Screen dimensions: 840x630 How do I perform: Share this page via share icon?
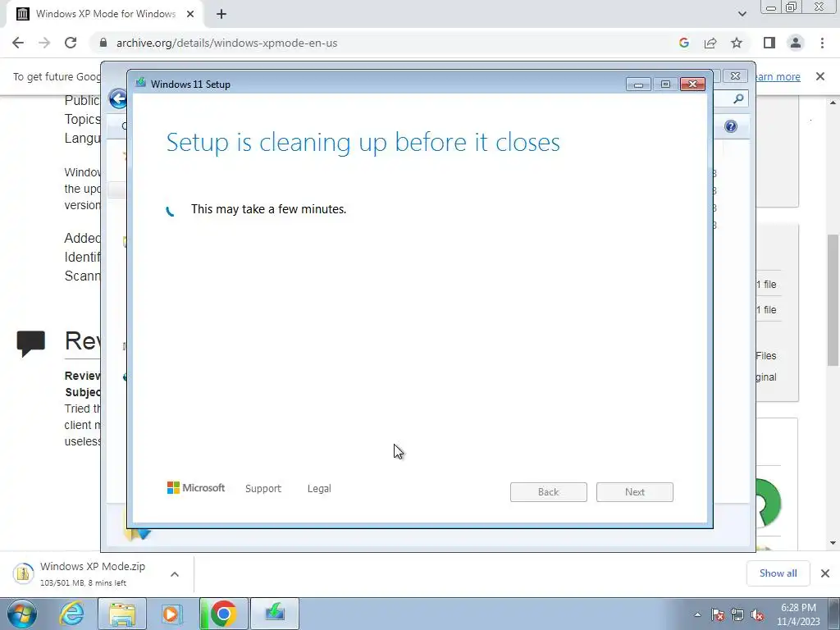[710, 43]
